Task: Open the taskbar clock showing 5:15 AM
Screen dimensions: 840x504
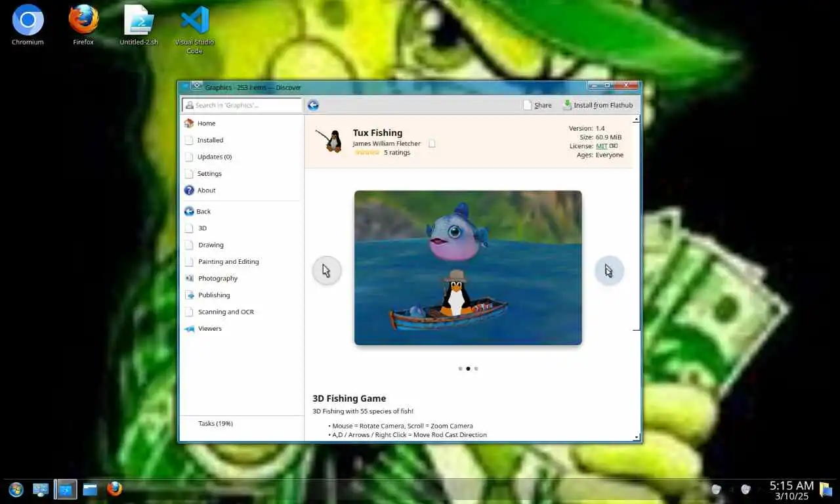Action: pos(791,491)
